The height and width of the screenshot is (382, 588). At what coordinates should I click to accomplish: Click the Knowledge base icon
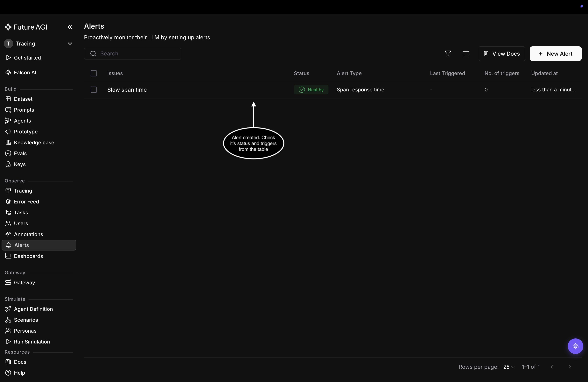tap(8, 142)
